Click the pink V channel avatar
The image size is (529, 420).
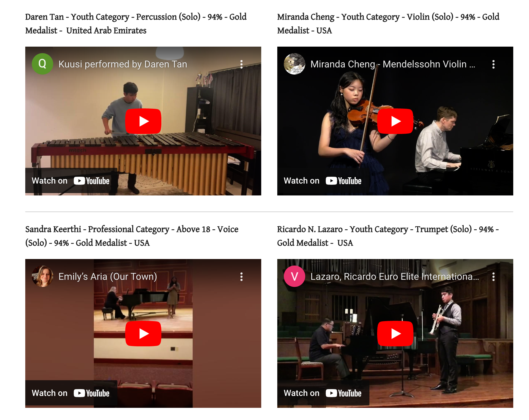[295, 276]
